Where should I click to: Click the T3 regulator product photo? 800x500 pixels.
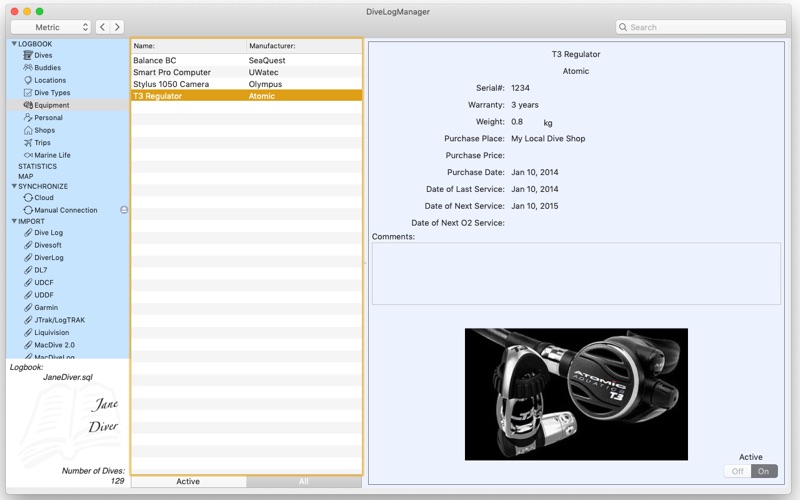click(x=576, y=394)
